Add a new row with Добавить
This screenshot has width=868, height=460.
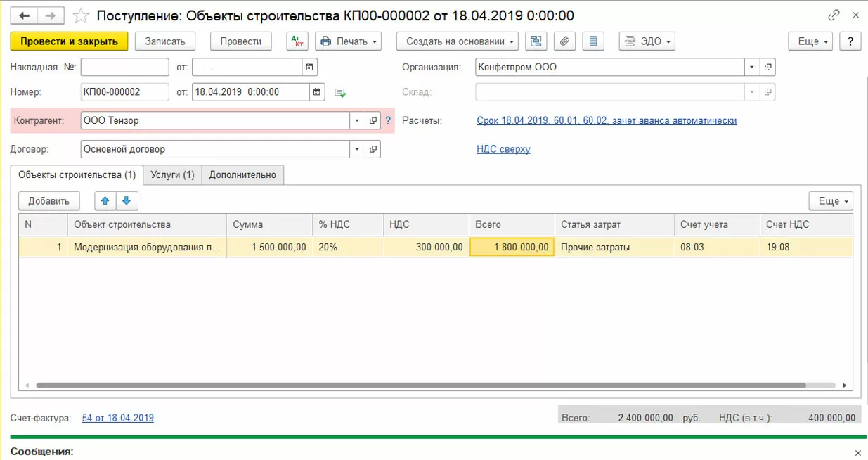point(49,200)
